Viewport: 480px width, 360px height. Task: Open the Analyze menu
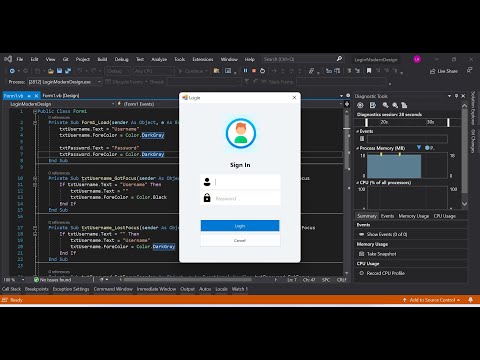coord(159,59)
